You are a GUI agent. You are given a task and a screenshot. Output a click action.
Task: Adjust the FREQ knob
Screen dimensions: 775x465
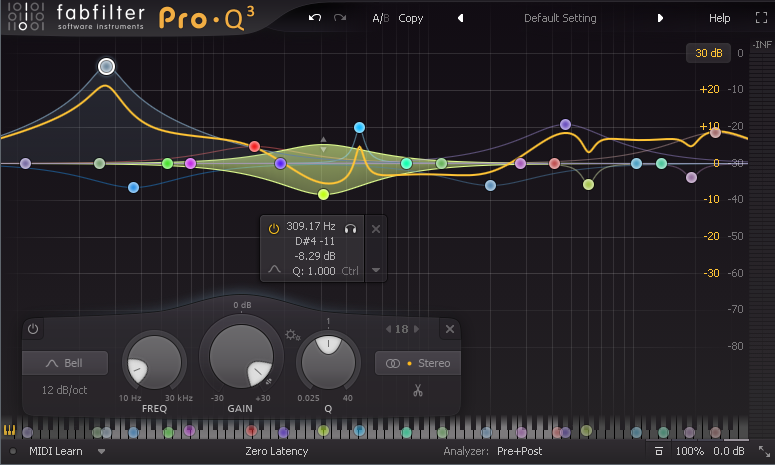[154, 362]
